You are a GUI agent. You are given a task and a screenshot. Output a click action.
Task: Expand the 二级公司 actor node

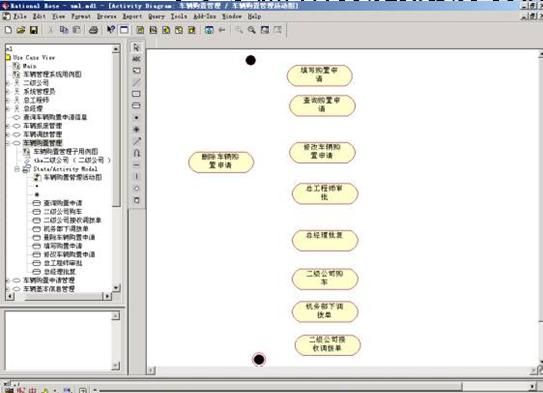8,83
